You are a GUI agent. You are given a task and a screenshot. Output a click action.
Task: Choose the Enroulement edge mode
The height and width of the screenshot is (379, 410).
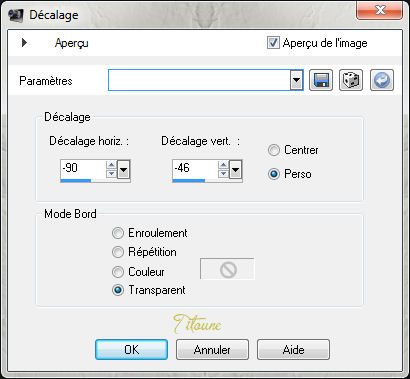[x=118, y=233]
